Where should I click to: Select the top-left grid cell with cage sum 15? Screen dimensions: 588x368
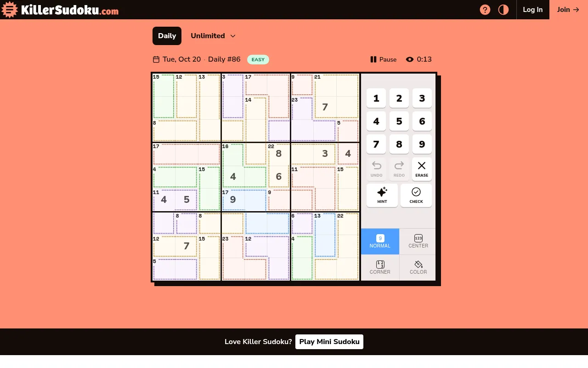point(164,85)
